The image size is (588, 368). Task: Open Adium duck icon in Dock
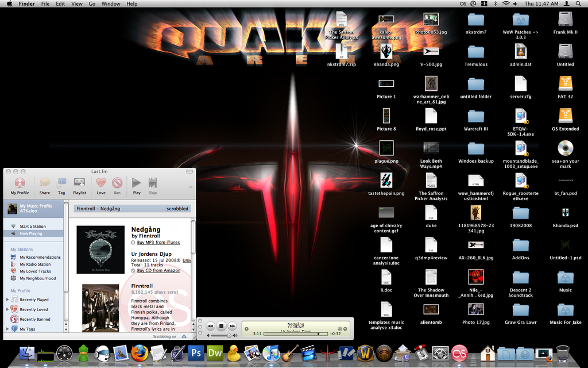83,353
